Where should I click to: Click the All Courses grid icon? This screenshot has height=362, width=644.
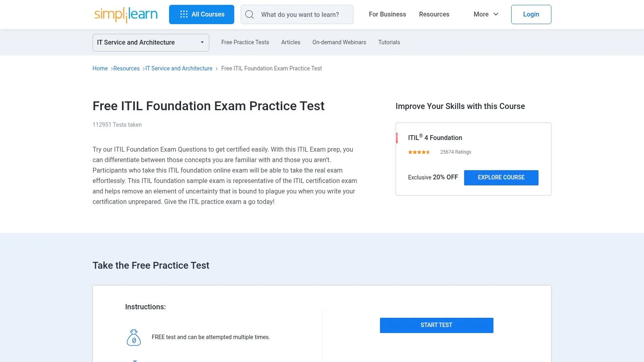point(184,14)
